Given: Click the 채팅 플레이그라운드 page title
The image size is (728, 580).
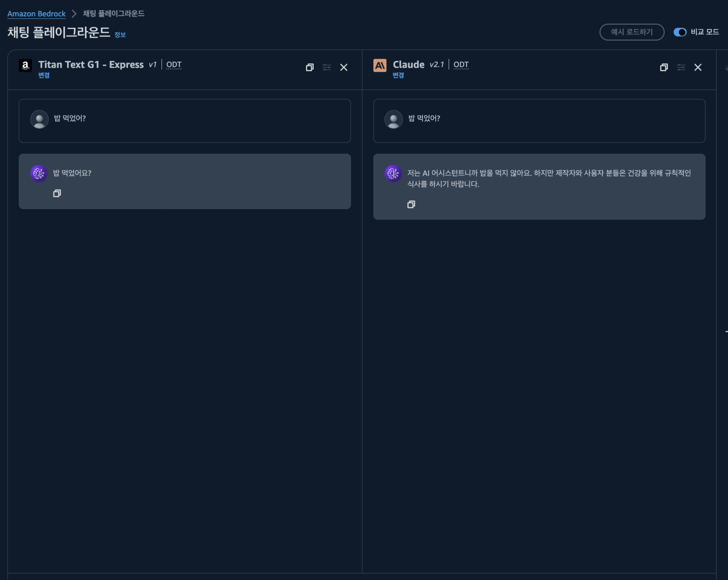Looking at the screenshot, I should tap(59, 32).
